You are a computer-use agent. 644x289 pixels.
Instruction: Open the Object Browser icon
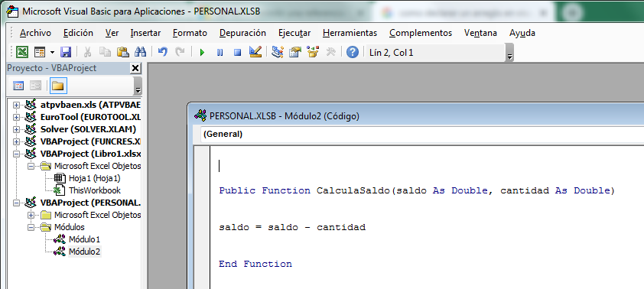click(x=313, y=52)
